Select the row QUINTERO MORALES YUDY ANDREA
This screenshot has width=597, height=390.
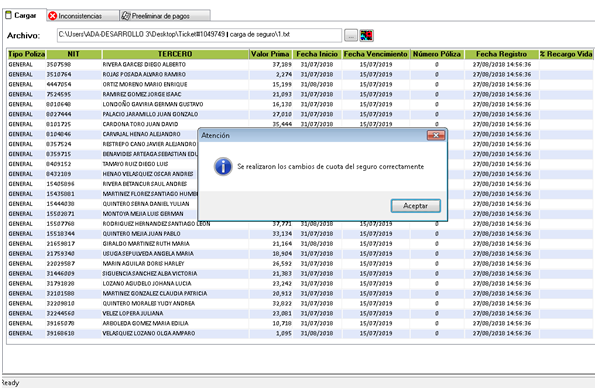click(300, 303)
